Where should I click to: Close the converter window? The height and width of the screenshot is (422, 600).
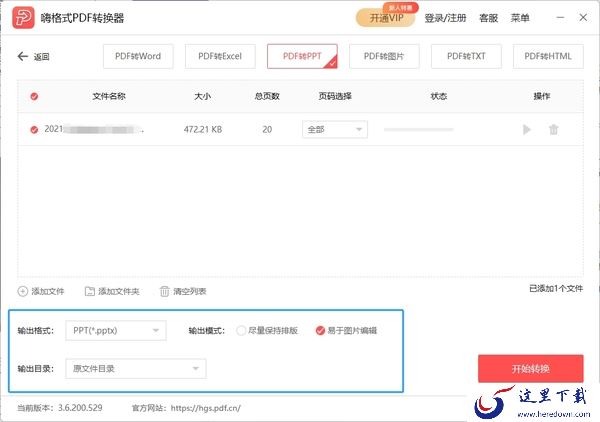583,18
